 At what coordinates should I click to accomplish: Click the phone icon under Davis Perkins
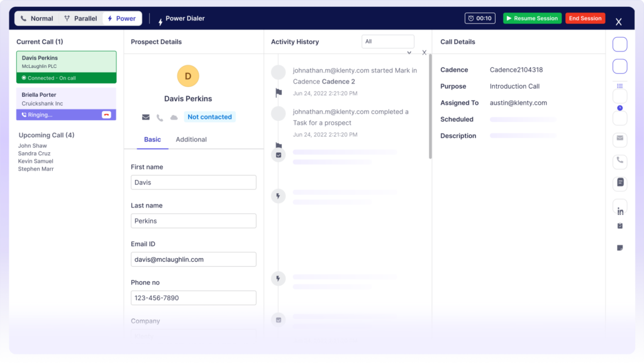[x=160, y=118]
